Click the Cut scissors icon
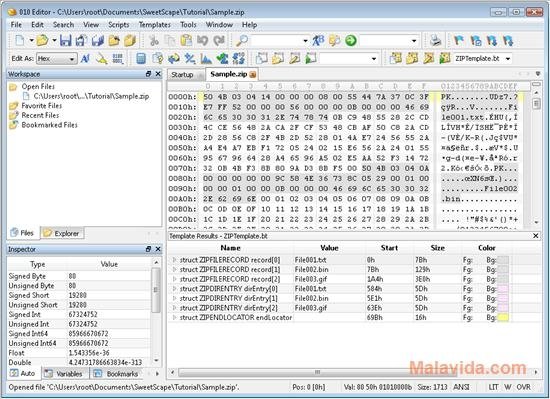The height and width of the screenshot is (399, 550). (154, 41)
